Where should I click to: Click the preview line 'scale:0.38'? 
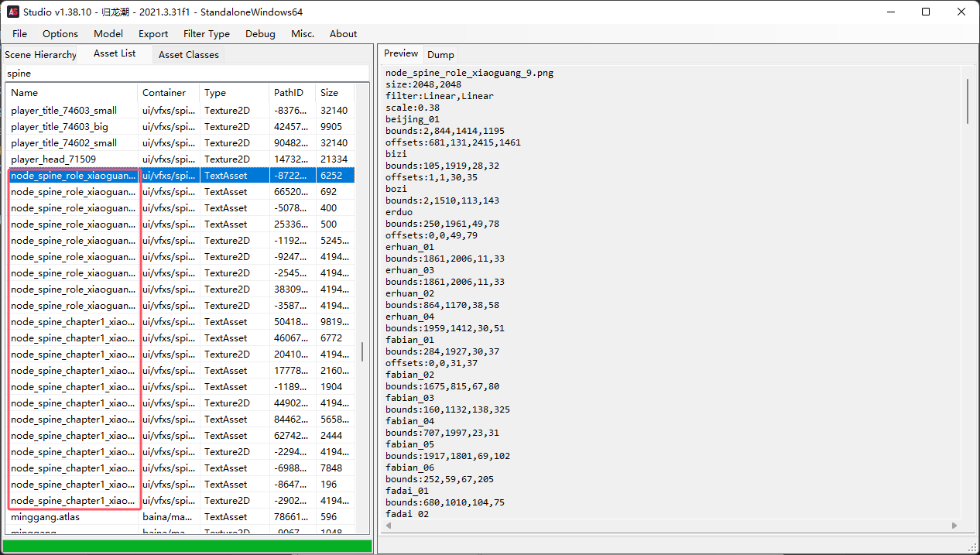click(x=413, y=108)
